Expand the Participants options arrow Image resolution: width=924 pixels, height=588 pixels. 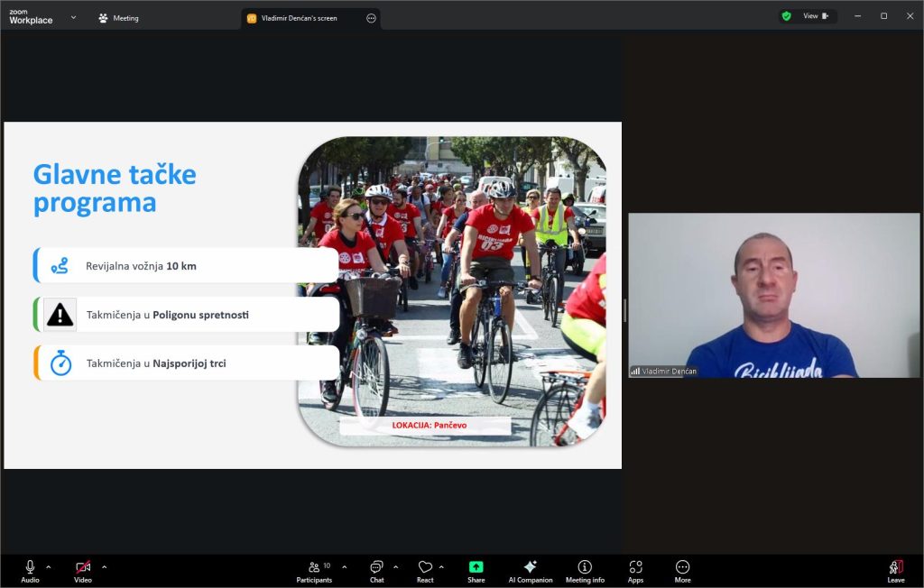[344, 567]
